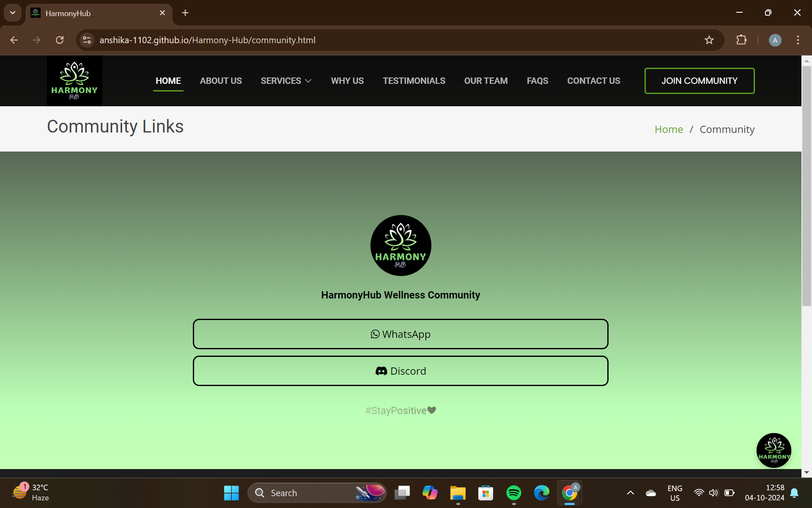Open Spotify from the taskbar
The height and width of the screenshot is (508, 812).
(x=513, y=493)
